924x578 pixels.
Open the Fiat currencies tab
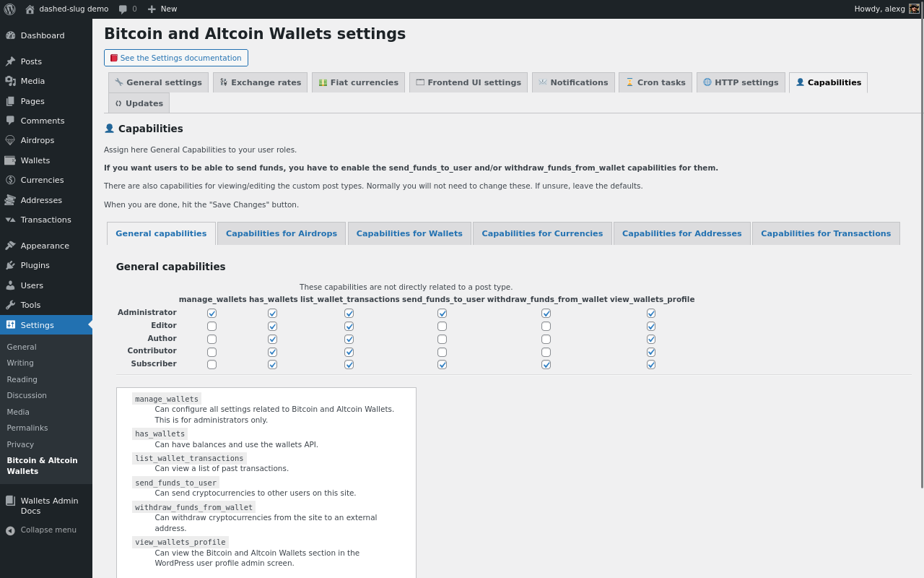click(x=358, y=82)
